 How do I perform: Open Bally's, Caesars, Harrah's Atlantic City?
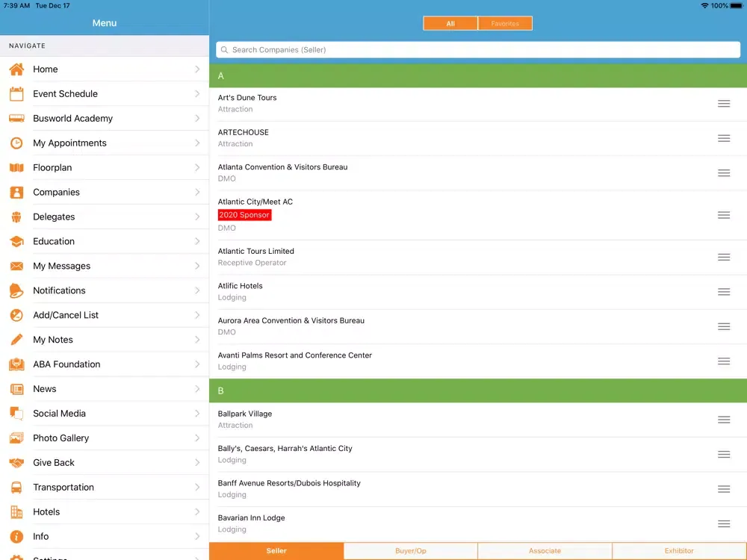pyautogui.click(x=478, y=454)
